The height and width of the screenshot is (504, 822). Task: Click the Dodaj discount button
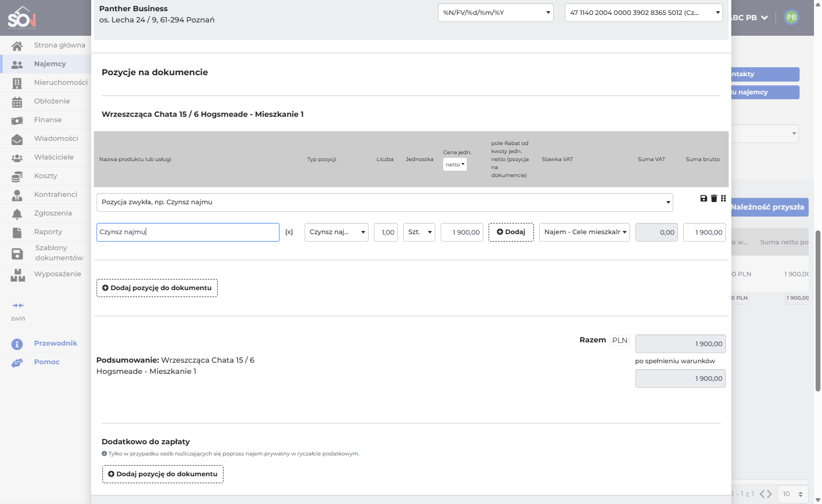511,232
